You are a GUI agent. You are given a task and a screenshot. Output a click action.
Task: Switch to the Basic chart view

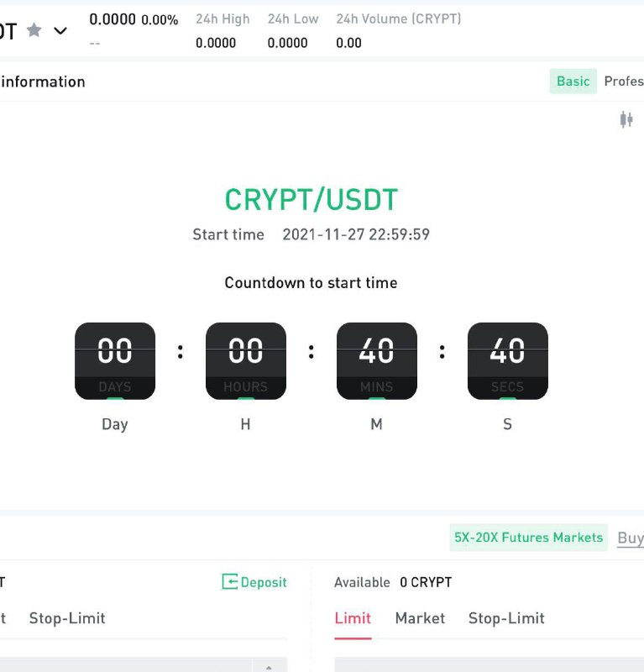[573, 81]
